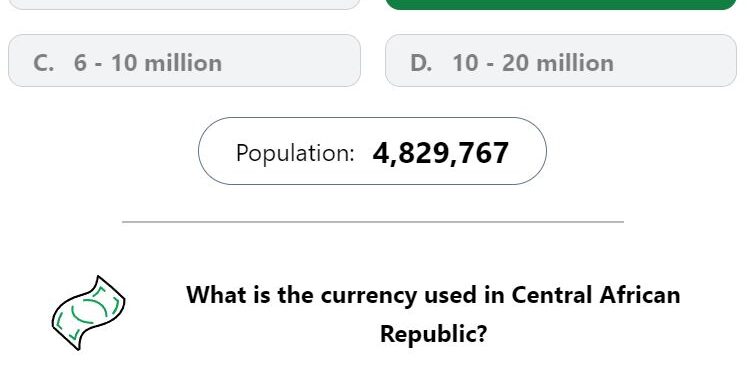The image size is (750, 375).
Task: Click the green highlighted correct answer option
Action: pyautogui.click(x=561, y=4)
